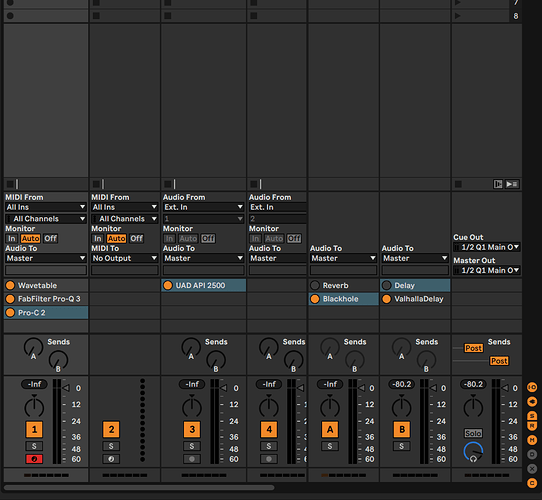The image size is (542, 500).
Task: Solo track 4
Action: pos(269,446)
